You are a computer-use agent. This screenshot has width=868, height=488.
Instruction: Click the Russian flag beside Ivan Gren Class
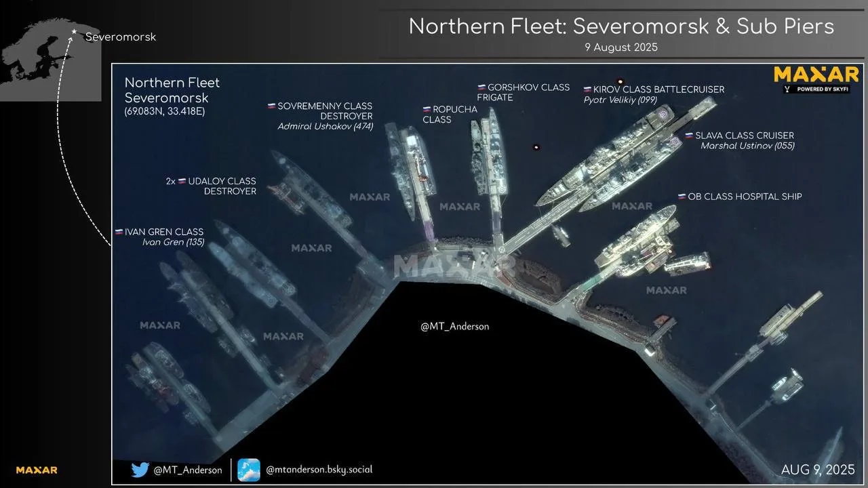(x=119, y=232)
